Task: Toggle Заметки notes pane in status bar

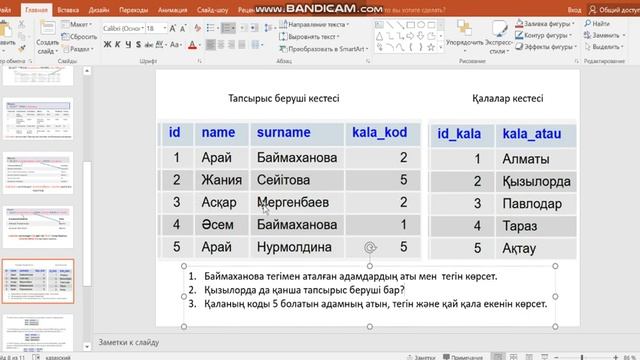Action: pyautogui.click(x=421, y=357)
